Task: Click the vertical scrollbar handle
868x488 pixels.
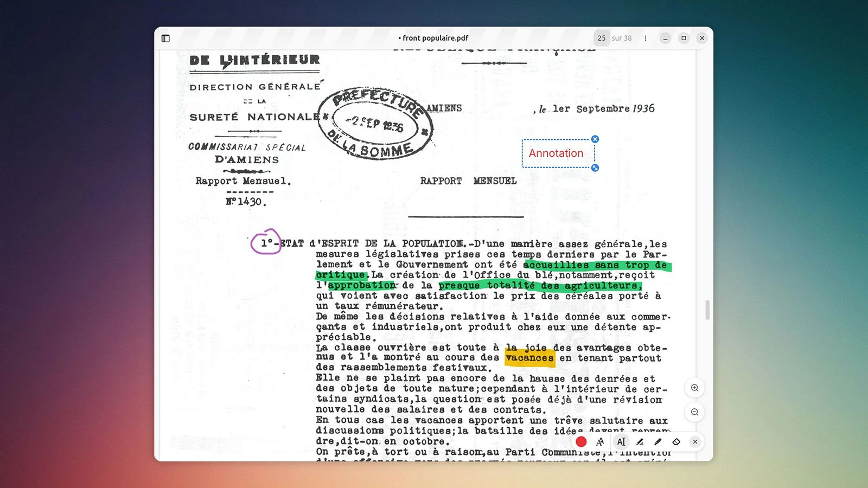Action: [x=707, y=310]
